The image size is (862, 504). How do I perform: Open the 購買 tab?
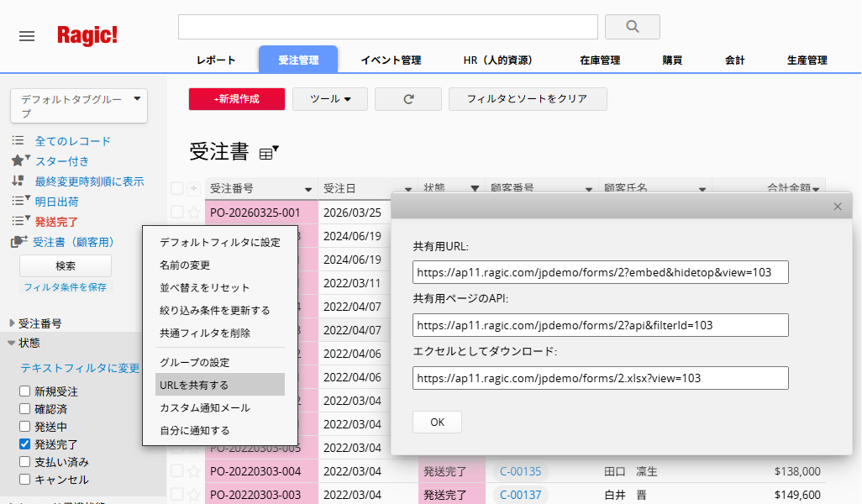click(x=672, y=60)
